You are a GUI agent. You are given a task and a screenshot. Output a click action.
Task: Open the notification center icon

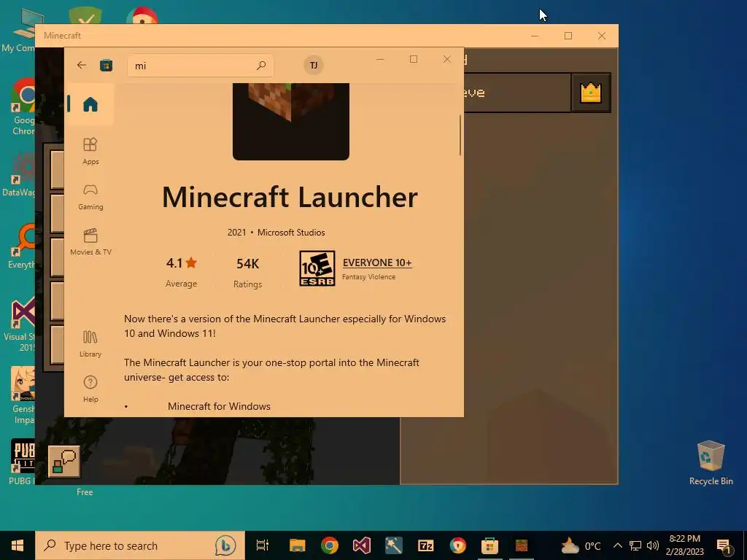(724, 545)
